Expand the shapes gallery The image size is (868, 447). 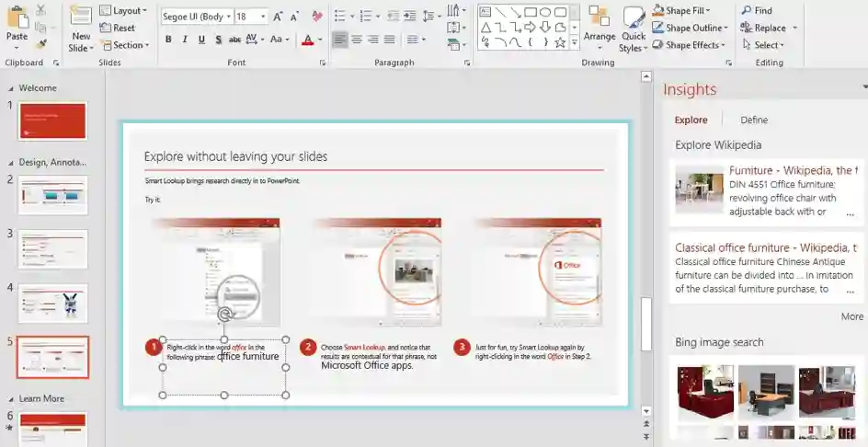(575, 42)
